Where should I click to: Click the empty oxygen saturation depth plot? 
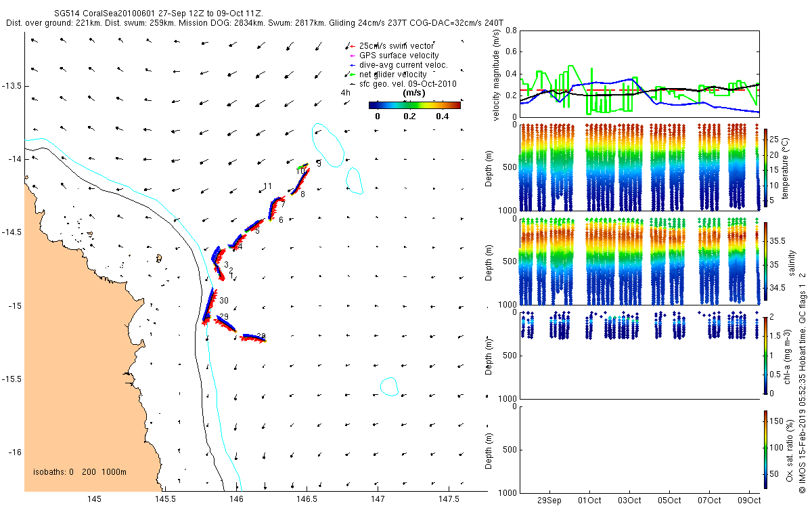639,449
